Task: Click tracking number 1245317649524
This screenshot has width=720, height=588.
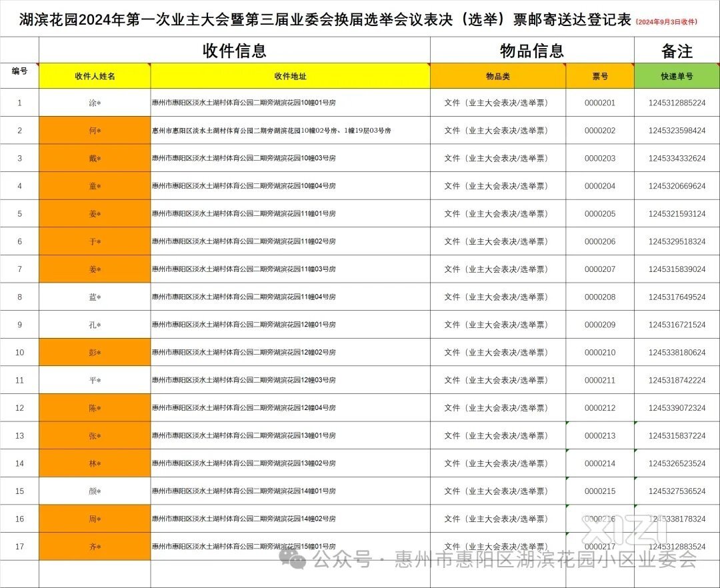Action: point(677,297)
